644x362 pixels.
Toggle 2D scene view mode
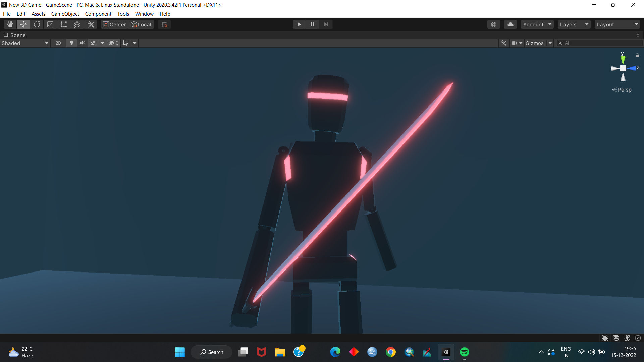point(58,43)
